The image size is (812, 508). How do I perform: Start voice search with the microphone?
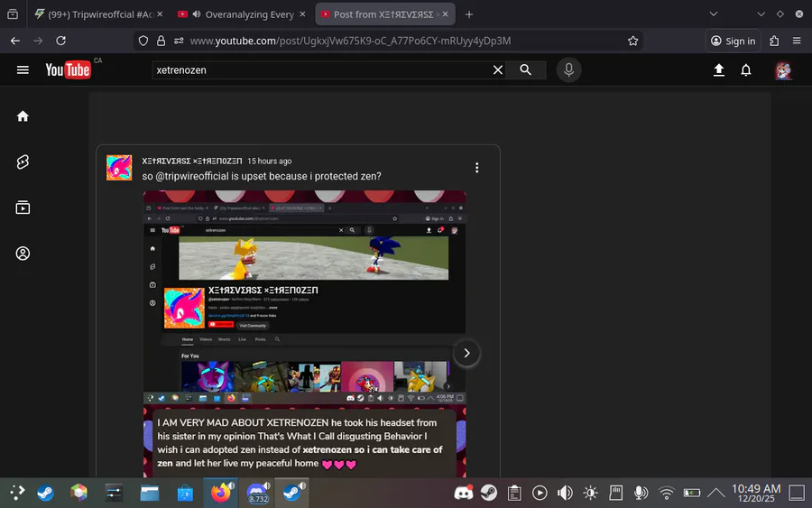tap(568, 69)
